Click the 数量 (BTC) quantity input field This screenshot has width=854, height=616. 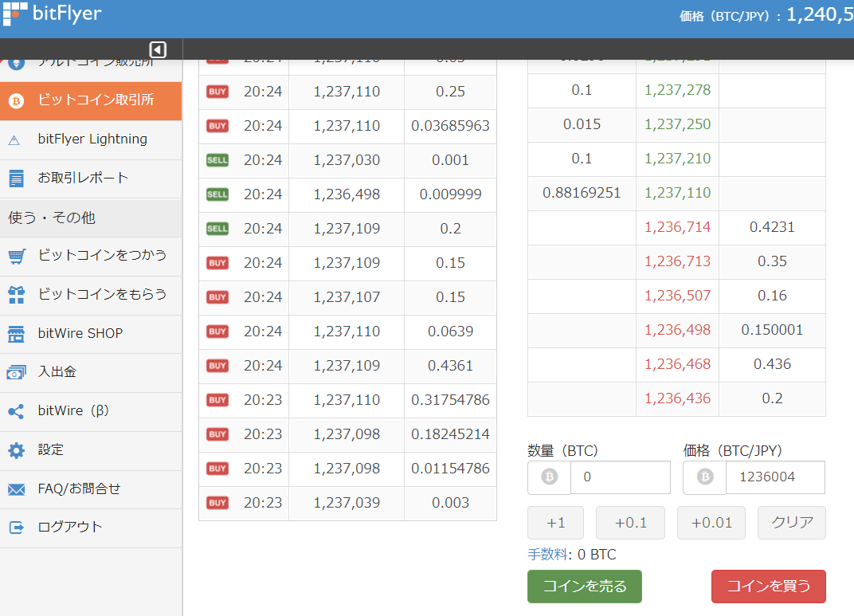tap(621, 477)
